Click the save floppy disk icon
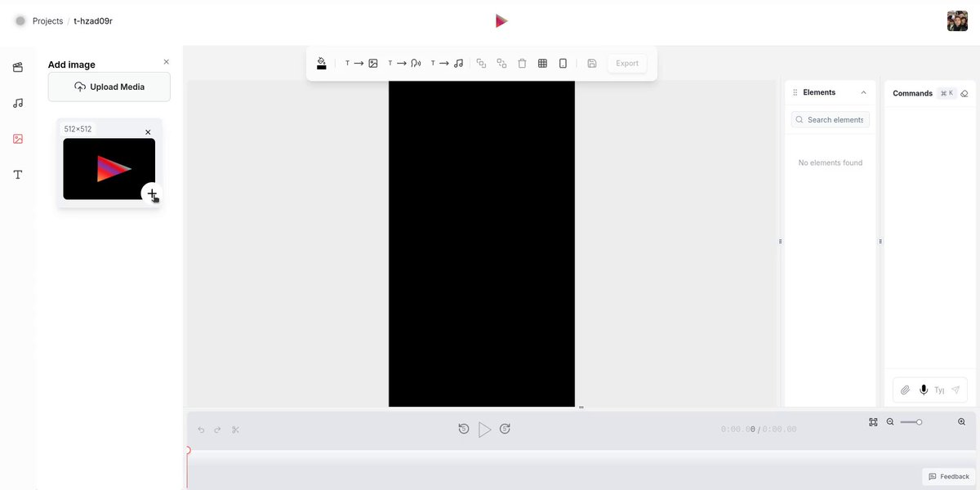 [x=592, y=63]
